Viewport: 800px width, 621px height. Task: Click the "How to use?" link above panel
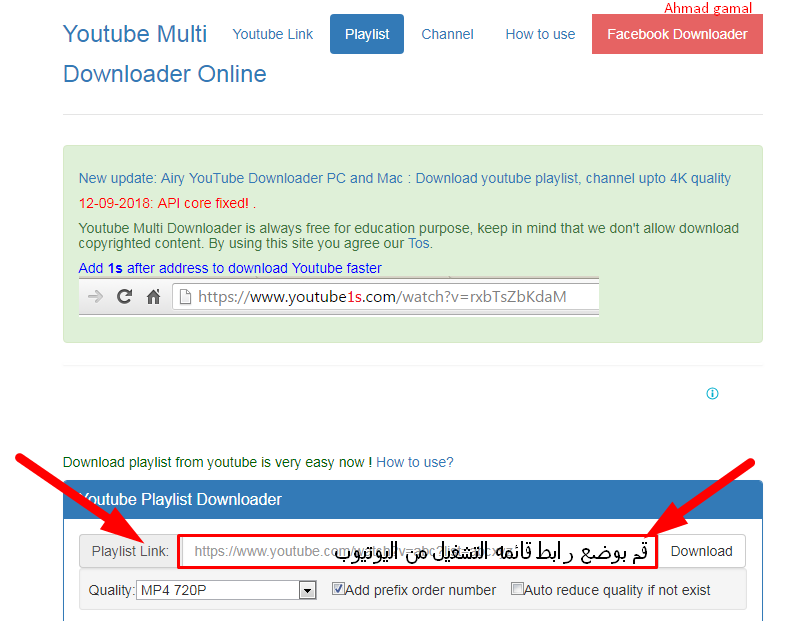[414, 462]
